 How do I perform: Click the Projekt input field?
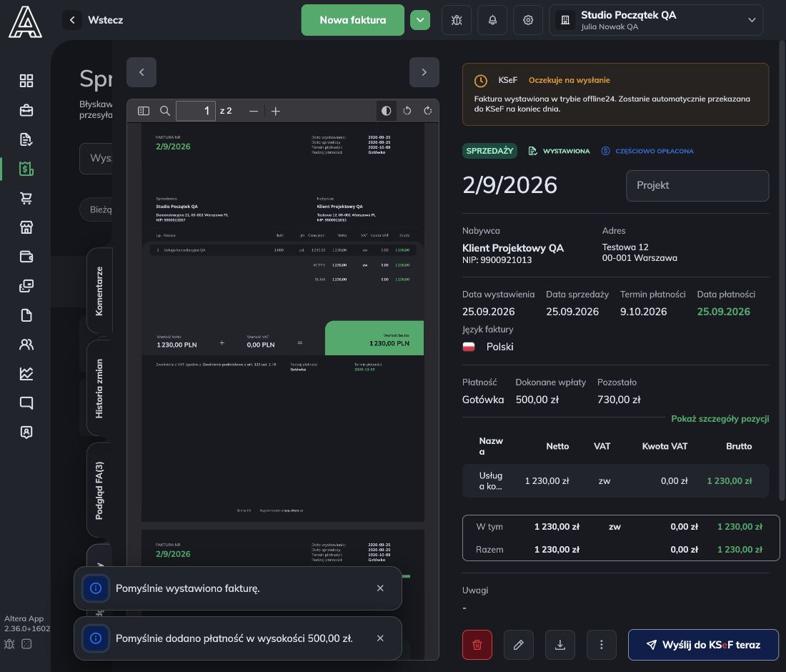coord(697,186)
